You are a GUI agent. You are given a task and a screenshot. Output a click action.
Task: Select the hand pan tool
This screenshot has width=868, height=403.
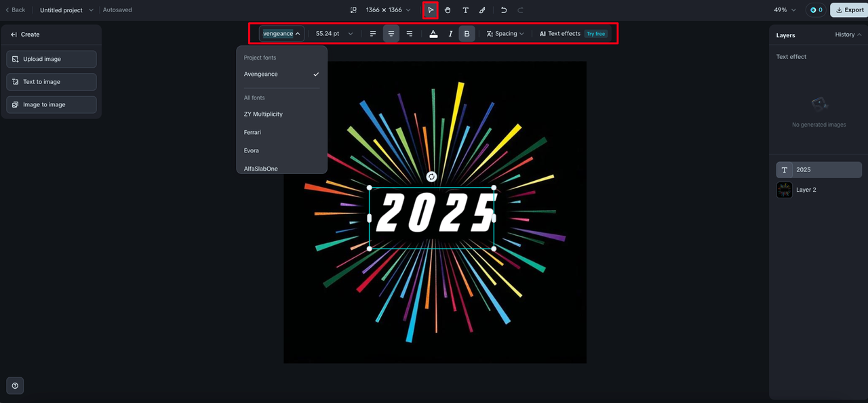coord(448,10)
